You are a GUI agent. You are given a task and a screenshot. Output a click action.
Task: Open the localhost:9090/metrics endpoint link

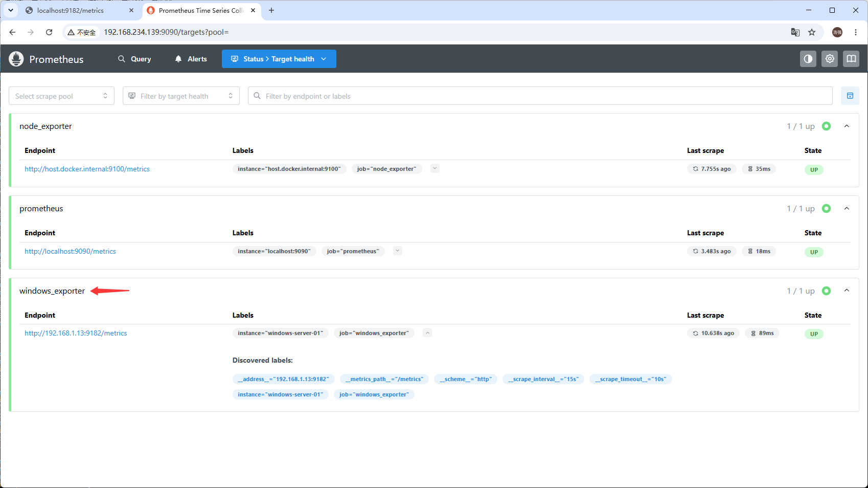click(x=70, y=251)
